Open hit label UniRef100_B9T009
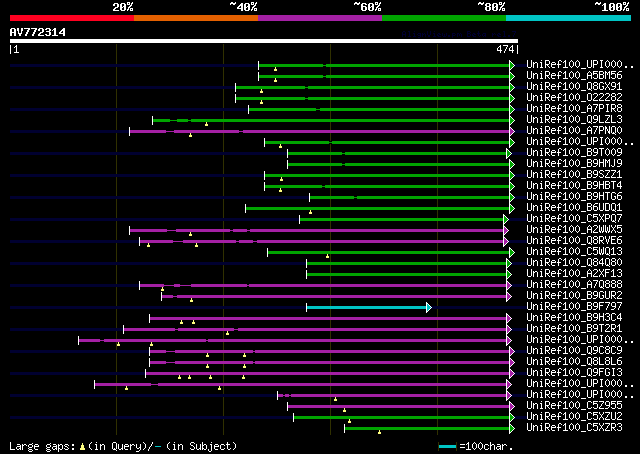Viewport: 640px width, 454px height. click(574, 153)
